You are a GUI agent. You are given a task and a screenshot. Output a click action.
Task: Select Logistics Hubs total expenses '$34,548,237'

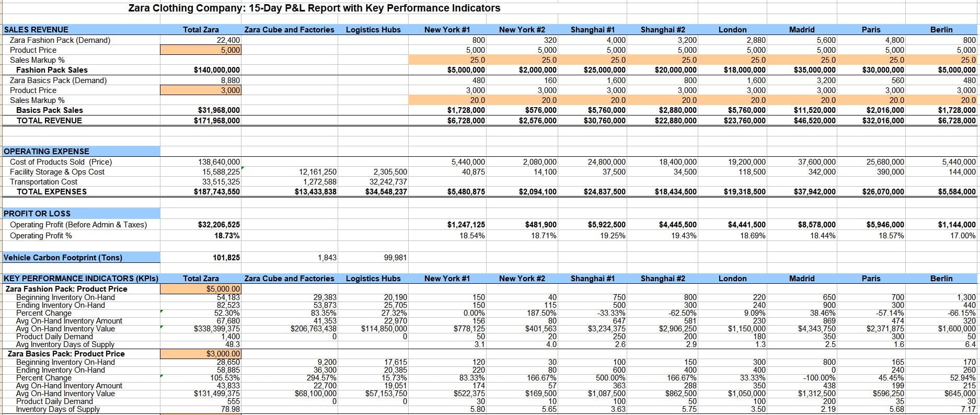coord(386,192)
